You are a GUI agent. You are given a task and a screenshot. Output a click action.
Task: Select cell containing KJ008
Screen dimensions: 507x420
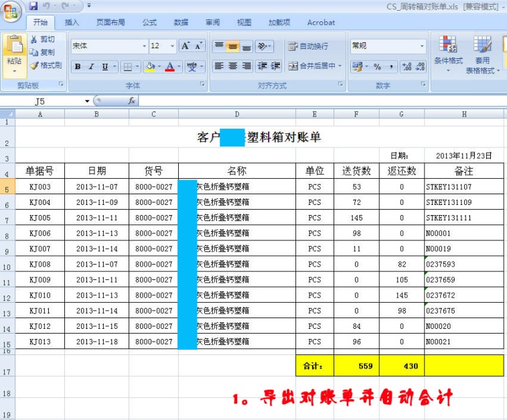point(40,264)
